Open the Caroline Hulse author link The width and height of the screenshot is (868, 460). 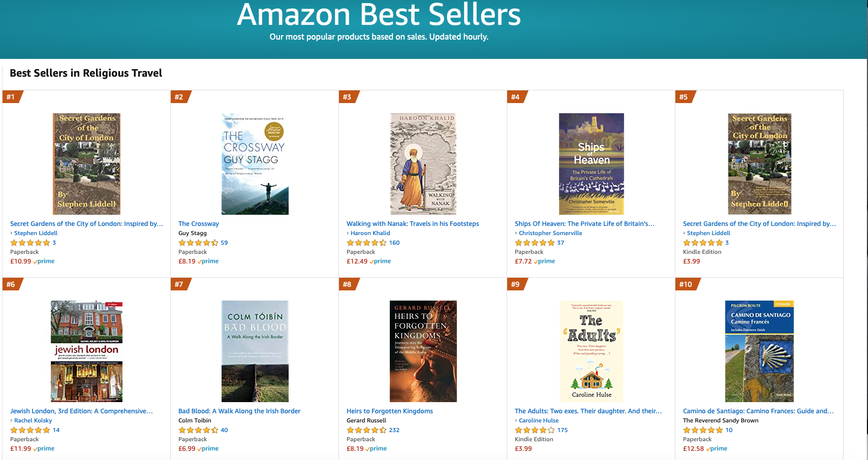[539, 420]
